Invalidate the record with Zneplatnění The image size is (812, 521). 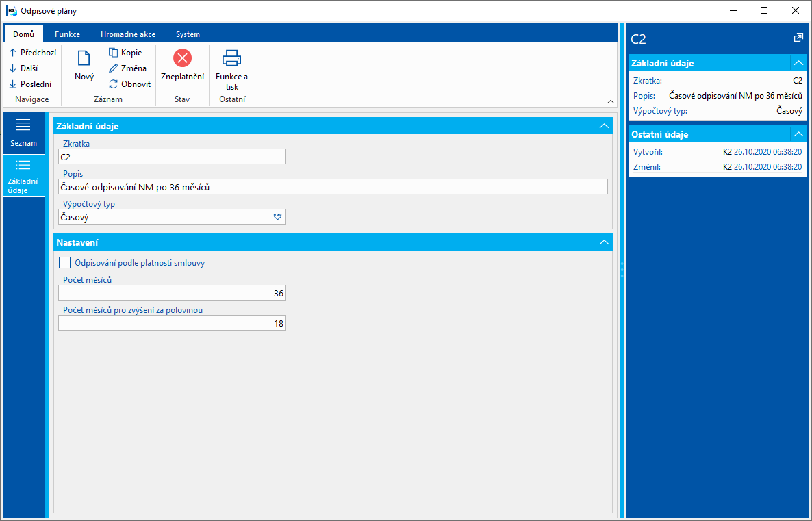[x=182, y=66]
